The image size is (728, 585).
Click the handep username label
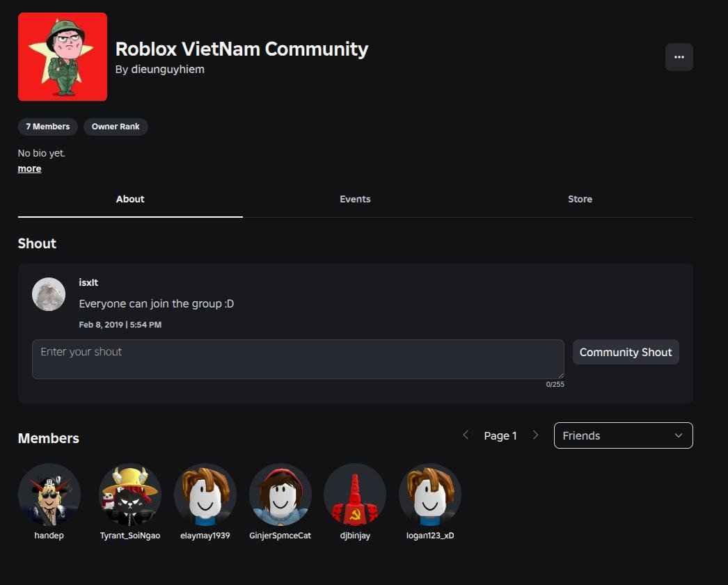tap(49, 536)
